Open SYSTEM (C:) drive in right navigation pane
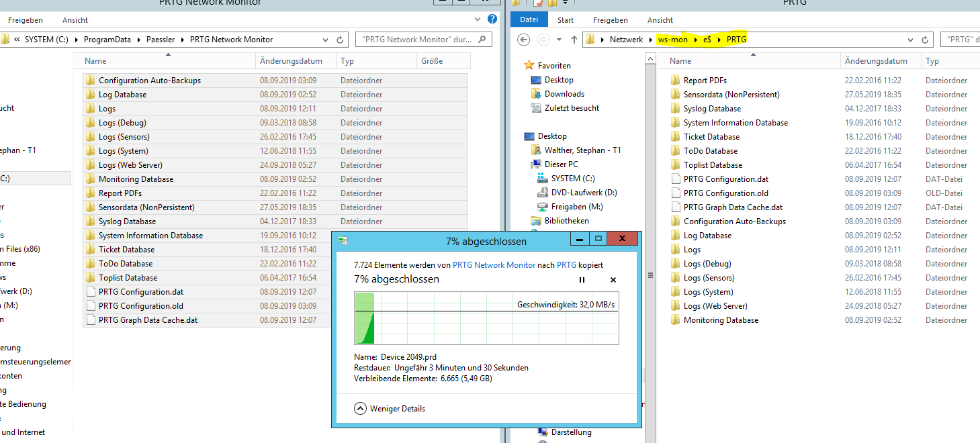Image resolution: width=980 pixels, height=443 pixels. [573, 179]
